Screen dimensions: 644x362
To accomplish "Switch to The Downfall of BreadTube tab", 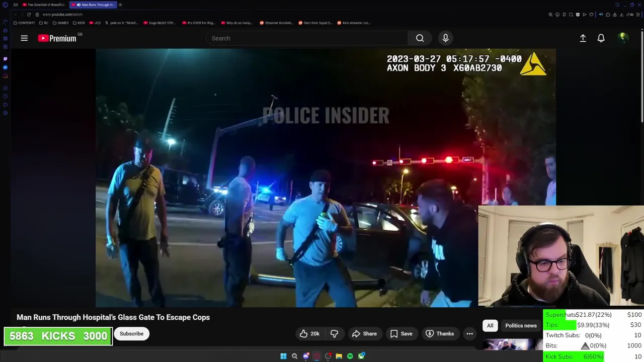I will point(44,5).
